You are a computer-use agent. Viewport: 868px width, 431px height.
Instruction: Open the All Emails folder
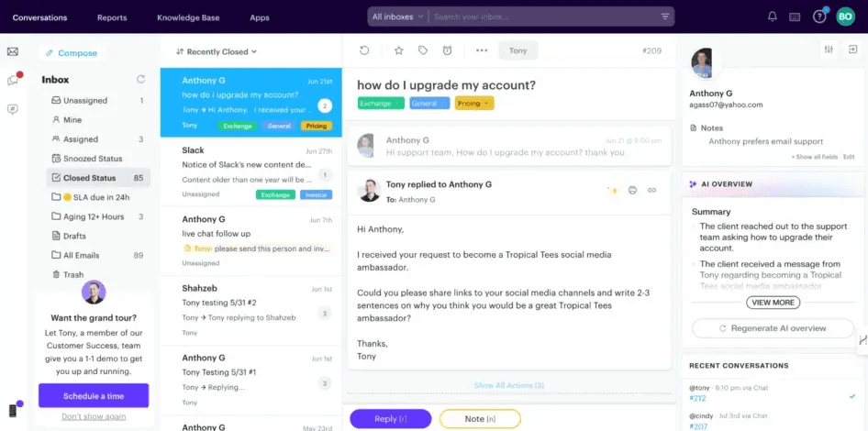point(98,256)
